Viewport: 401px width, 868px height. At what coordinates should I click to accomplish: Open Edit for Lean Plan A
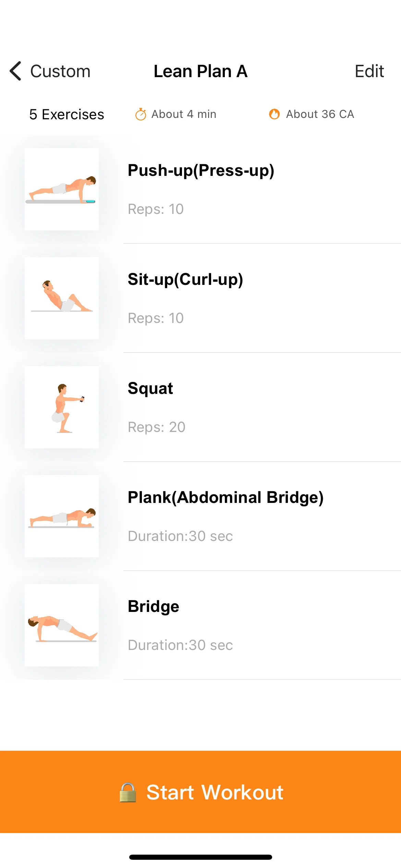(369, 71)
